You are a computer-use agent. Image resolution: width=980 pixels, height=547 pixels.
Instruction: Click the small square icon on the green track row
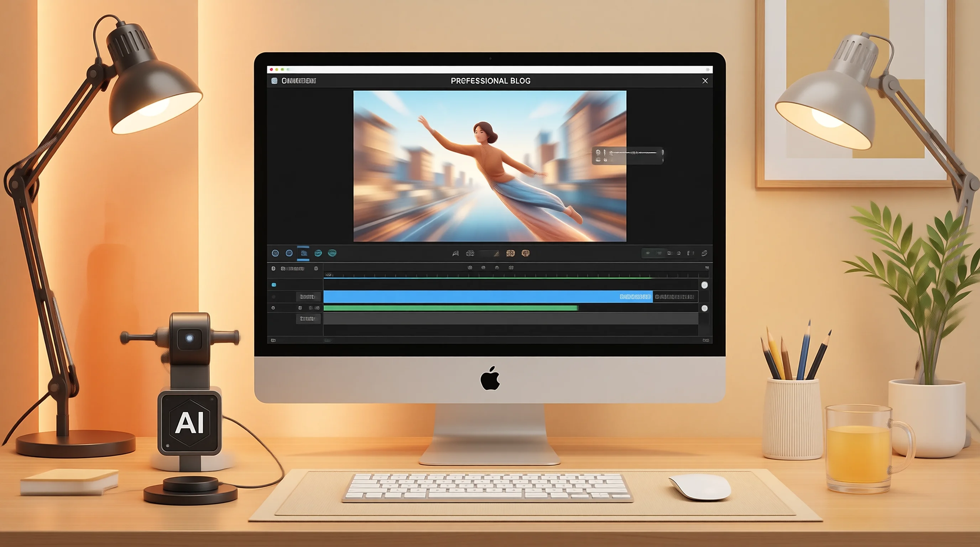point(300,308)
